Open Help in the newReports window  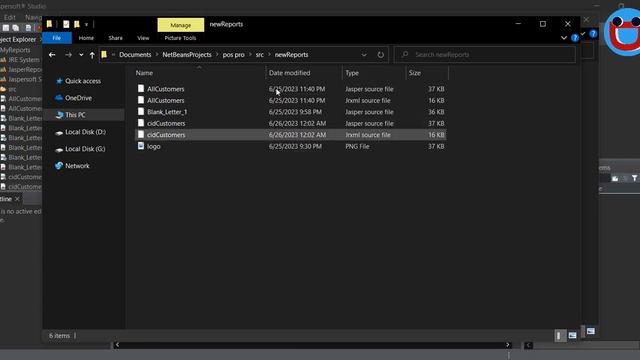click(575, 38)
